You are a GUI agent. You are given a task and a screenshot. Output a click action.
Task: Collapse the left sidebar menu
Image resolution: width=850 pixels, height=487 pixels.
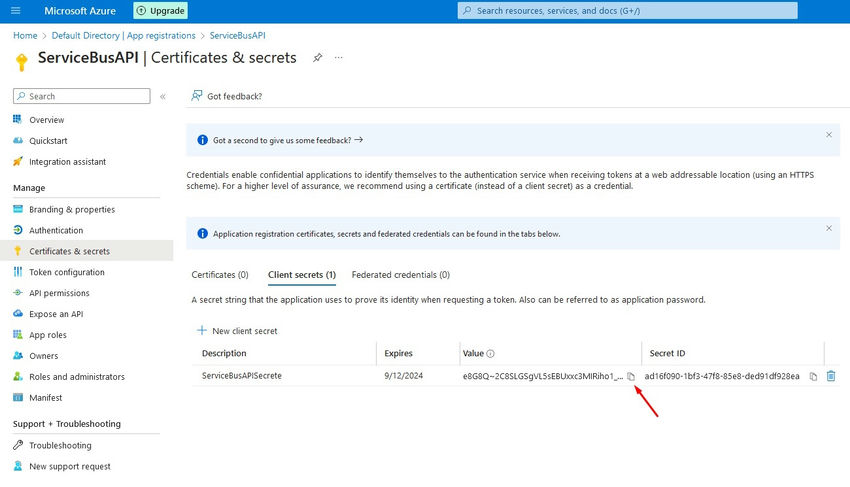163,97
